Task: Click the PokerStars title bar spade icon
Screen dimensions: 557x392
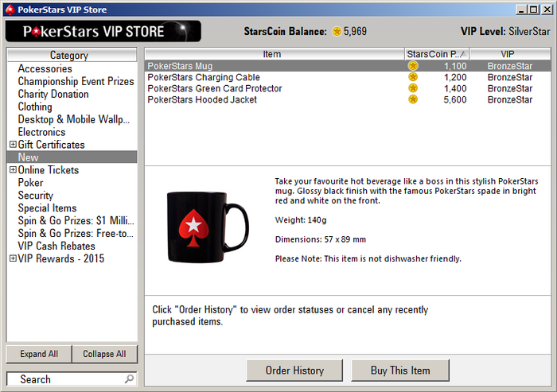Action: (10, 10)
